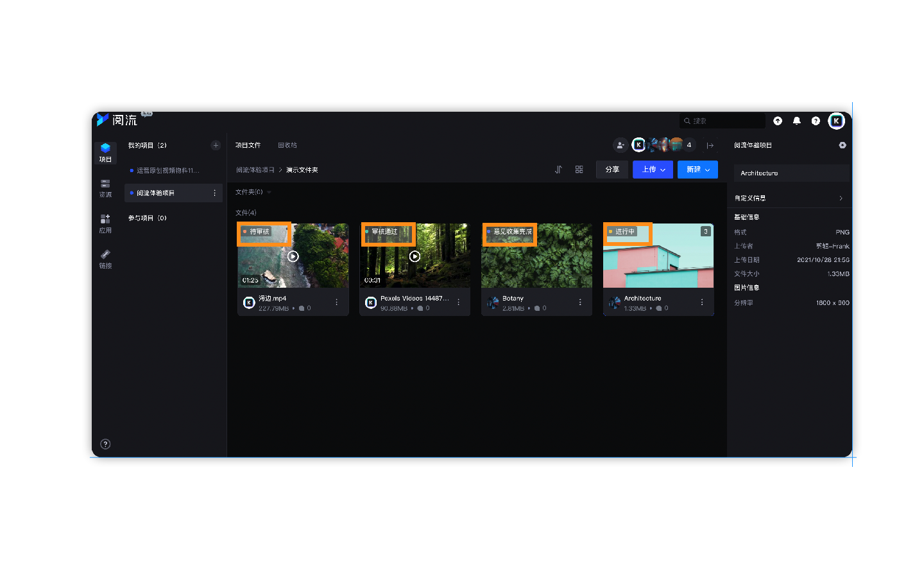
Task: Open the 新建 dropdown button
Action: click(697, 170)
